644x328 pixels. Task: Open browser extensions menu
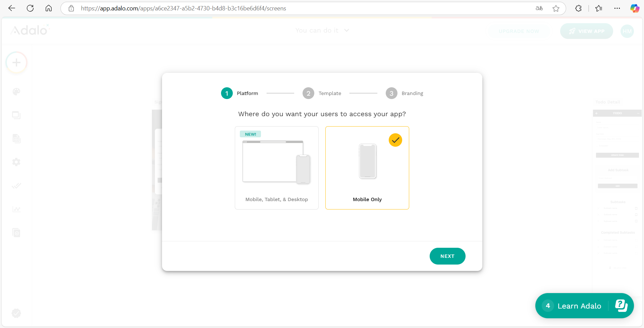click(x=578, y=8)
